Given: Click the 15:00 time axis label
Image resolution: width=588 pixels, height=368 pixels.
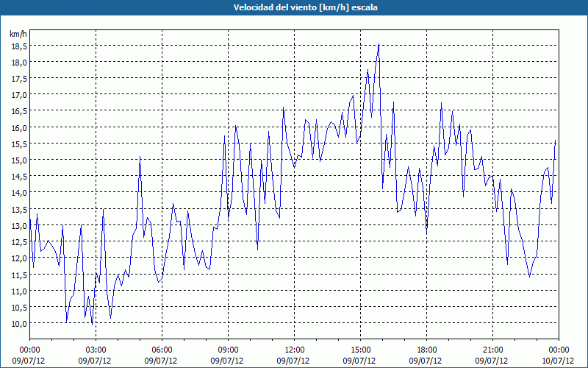Looking at the screenshot, I should point(360,350).
